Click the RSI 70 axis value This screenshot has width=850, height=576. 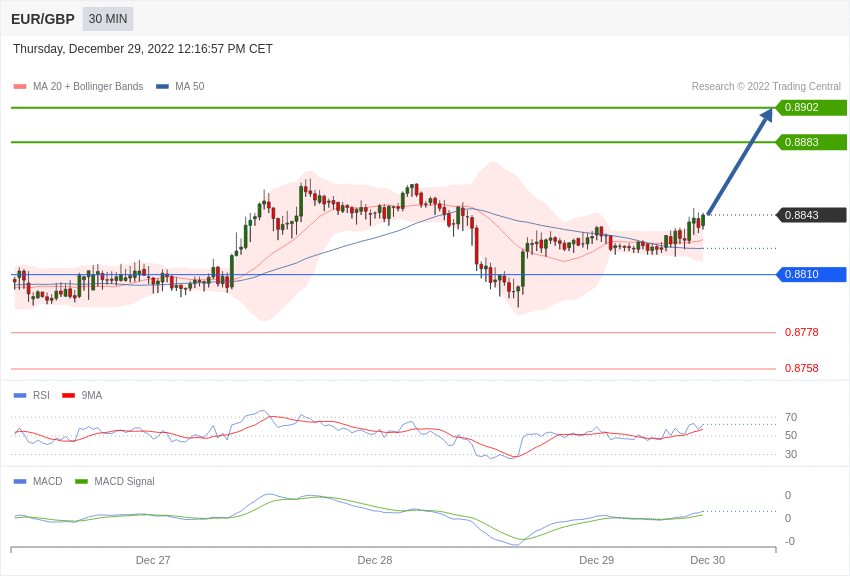click(x=791, y=417)
